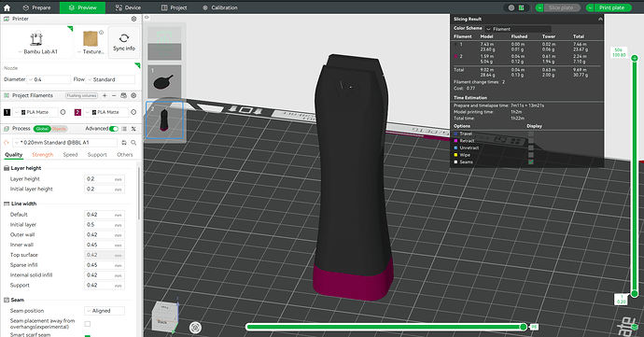Click the round view reset icon
This screenshot has height=337, width=644.
195,327
